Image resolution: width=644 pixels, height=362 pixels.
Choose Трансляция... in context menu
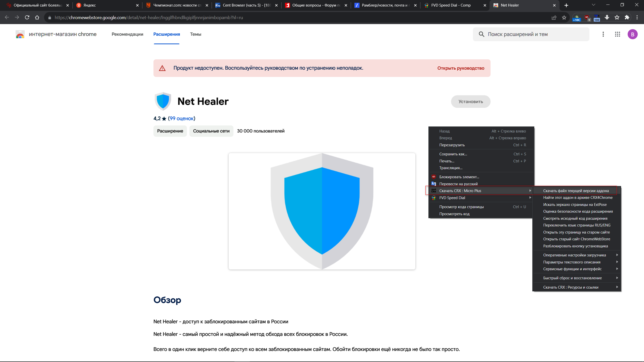click(x=481, y=168)
